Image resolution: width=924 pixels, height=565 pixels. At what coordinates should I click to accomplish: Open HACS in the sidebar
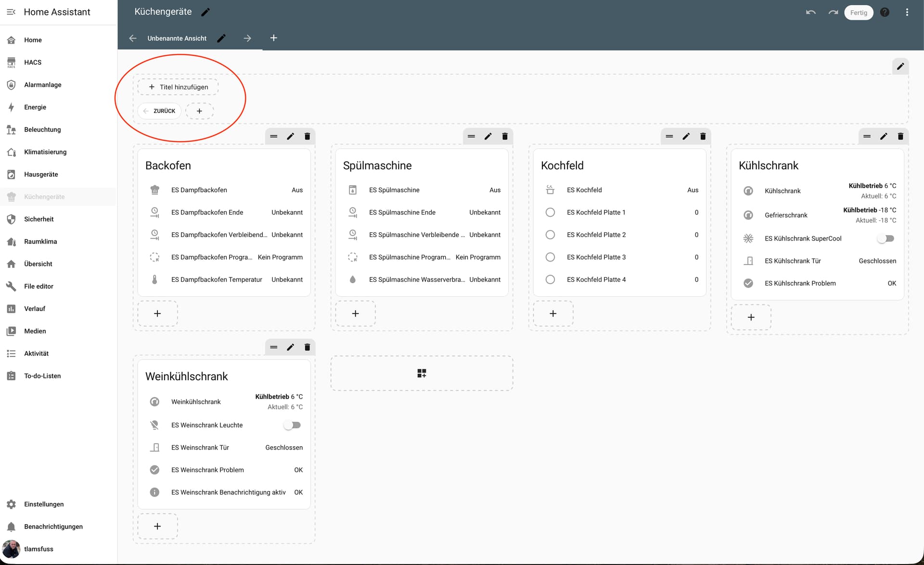33,63
